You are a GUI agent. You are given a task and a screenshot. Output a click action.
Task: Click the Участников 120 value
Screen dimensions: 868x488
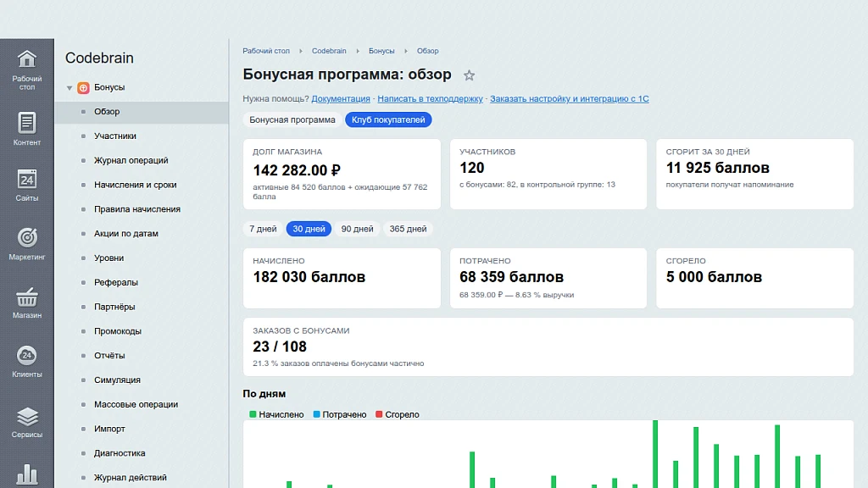coord(471,168)
